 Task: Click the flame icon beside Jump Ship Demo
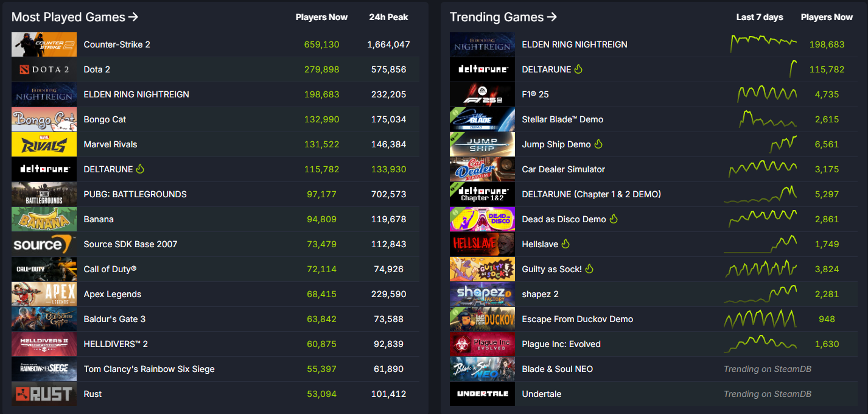[x=598, y=144]
